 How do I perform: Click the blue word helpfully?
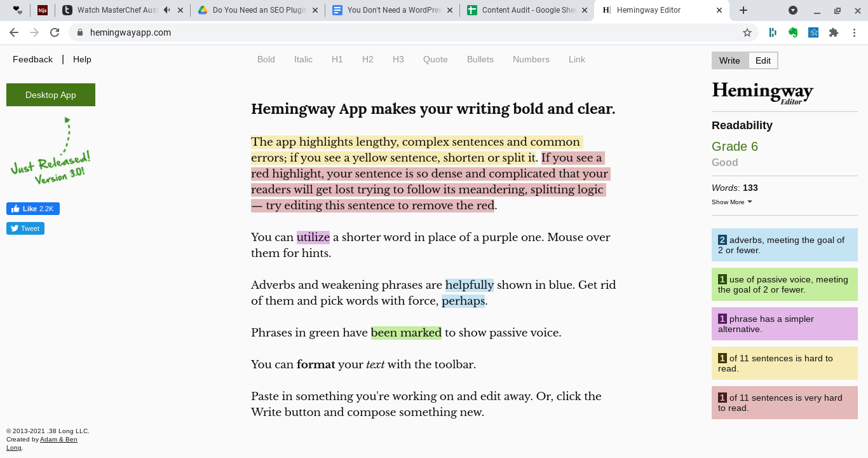[470, 285]
